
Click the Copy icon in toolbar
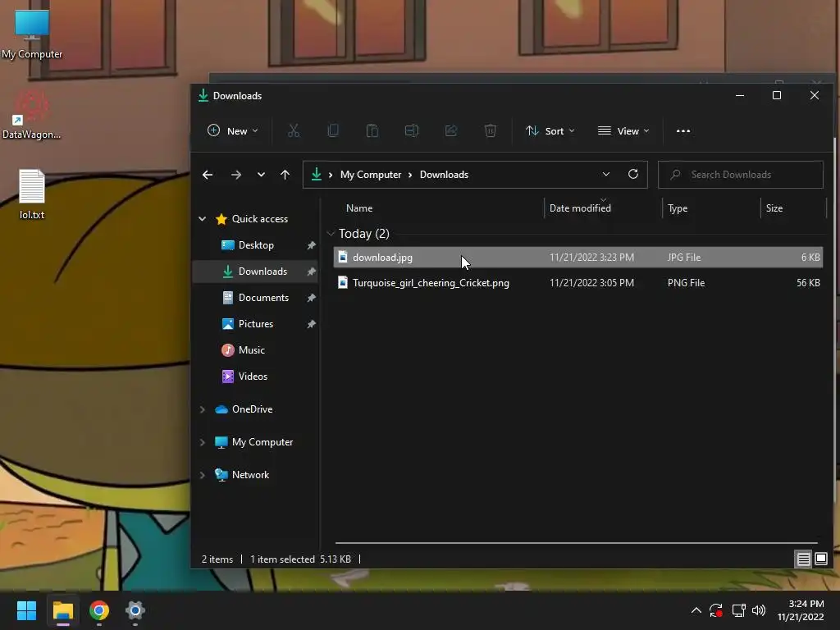pos(333,130)
